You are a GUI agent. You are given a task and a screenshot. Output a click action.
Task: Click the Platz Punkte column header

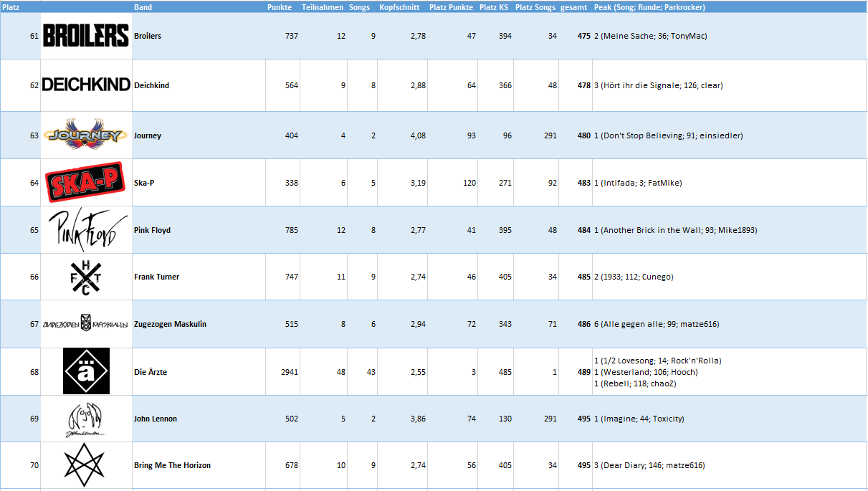click(x=451, y=7)
